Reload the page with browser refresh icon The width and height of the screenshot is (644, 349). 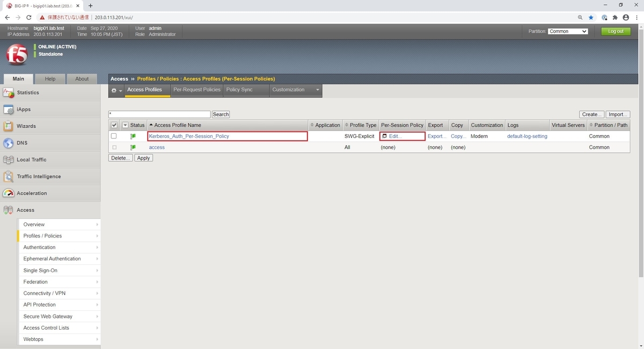[28, 17]
